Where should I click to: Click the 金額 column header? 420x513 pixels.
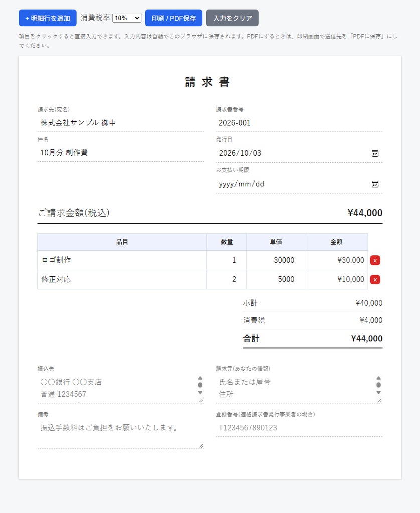tap(336, 242)
